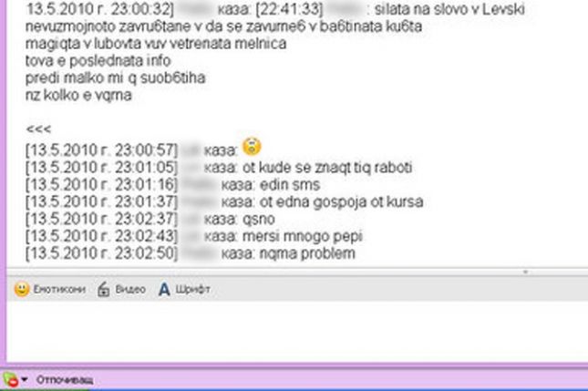Open the Шрифт font icon A
The width and height of the screenshot is (588, 391).
[x=164, y=290]
